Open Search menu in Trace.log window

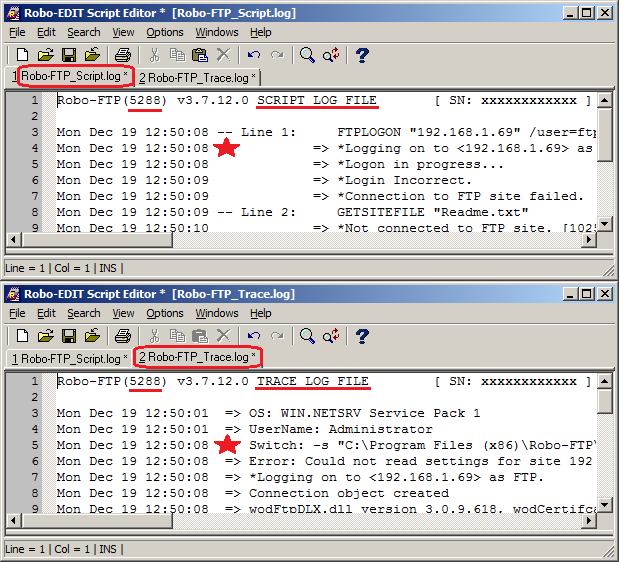(x=83, y=313)
